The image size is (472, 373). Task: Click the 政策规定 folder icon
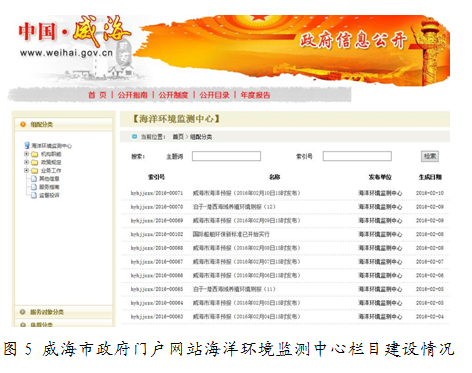(34, 162)
